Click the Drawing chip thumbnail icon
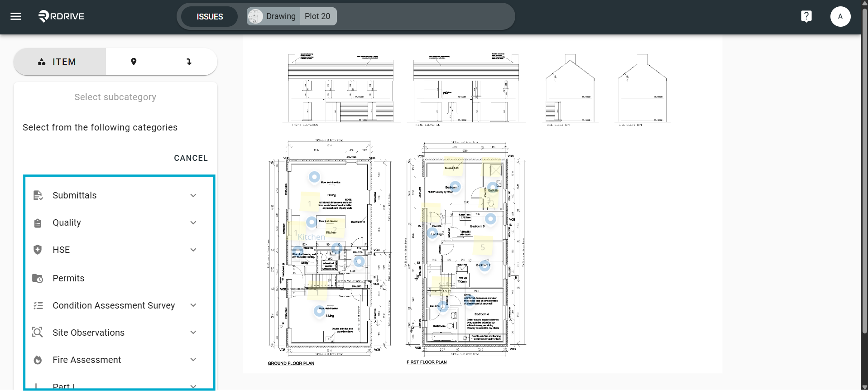Viewport: 868px width, 391px height. click(x=255, y=16)
